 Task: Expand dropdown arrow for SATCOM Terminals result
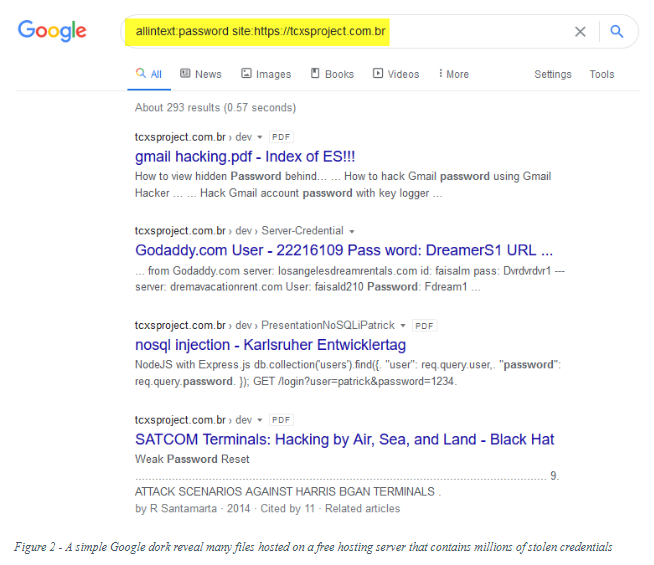tap(259, 420)
